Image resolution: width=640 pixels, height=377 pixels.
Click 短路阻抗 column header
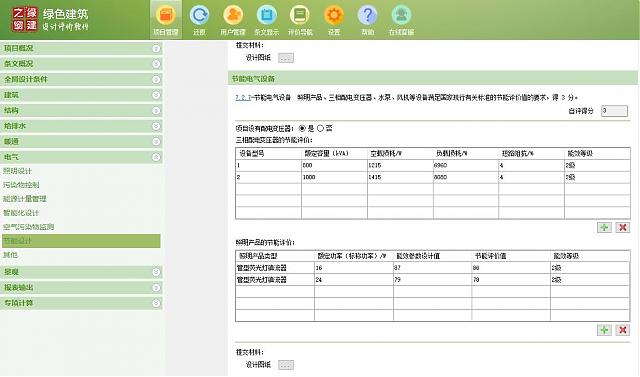(x=531, y=153)
